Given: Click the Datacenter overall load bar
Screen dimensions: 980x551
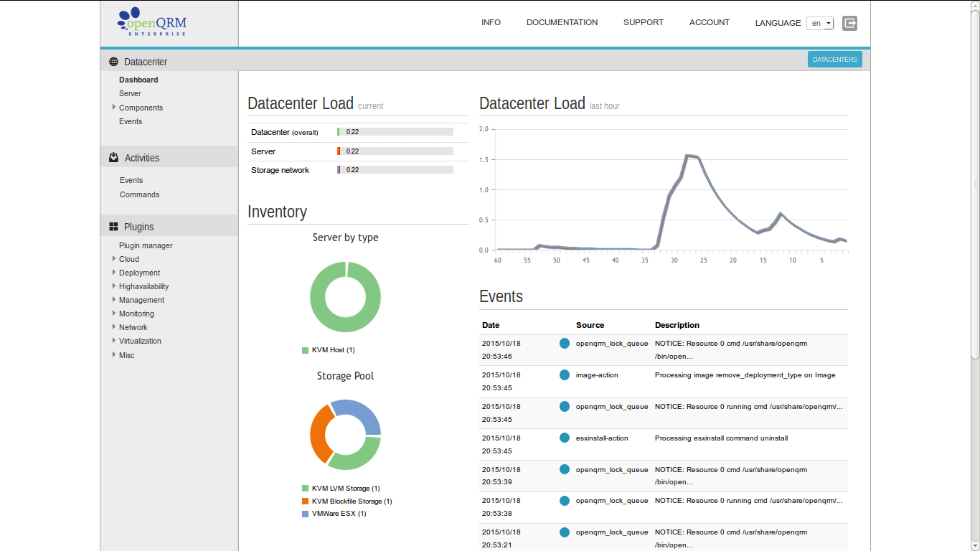Looking at the screenshot, I should [395, 132].
